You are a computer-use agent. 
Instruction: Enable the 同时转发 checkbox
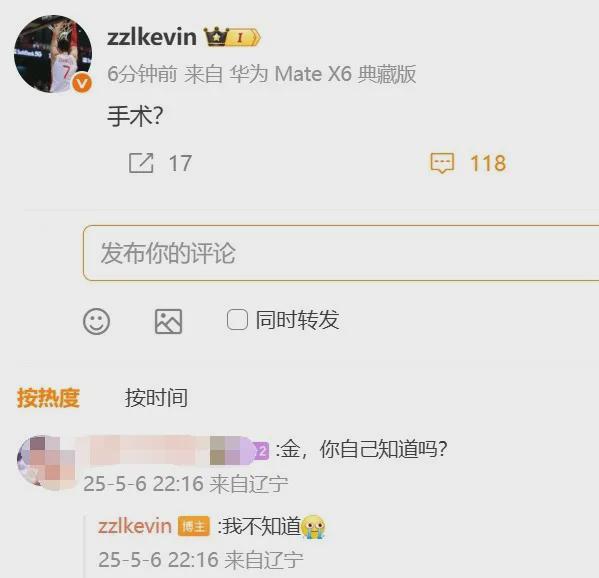237,319
